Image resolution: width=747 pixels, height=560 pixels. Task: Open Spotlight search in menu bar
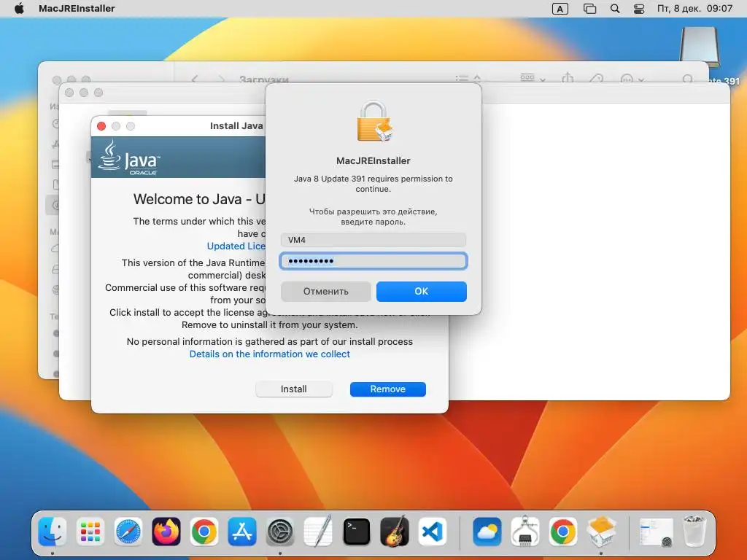coord(615,9)
